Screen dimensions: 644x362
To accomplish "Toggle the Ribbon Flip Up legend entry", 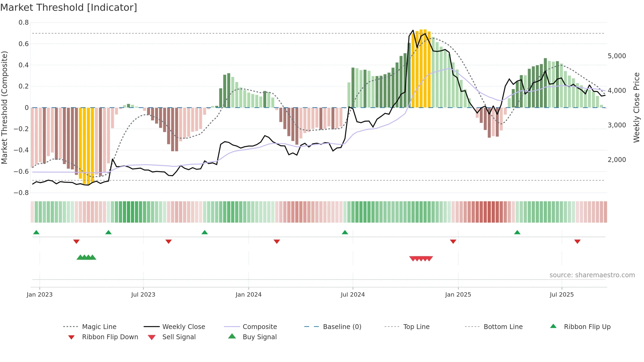I will coord(580,327).
